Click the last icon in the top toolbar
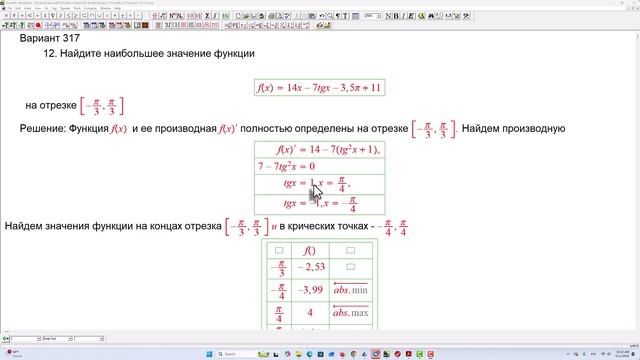 click(x=465, y=16)
